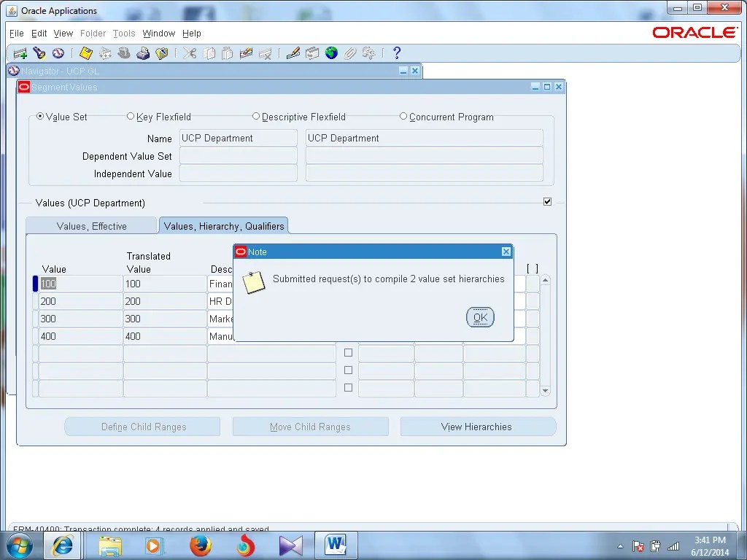
Task: Click the Edit Field pencil icon
Action: coord(293,53)
